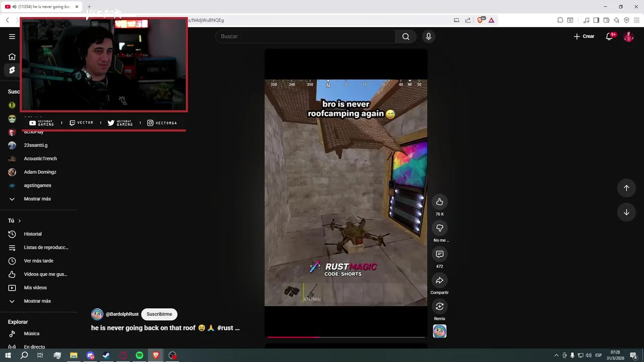Screen dimensions: 644x362
Task: Seek on the short's red progress bar
Action: pyautogui.click(x=346, y=337)
